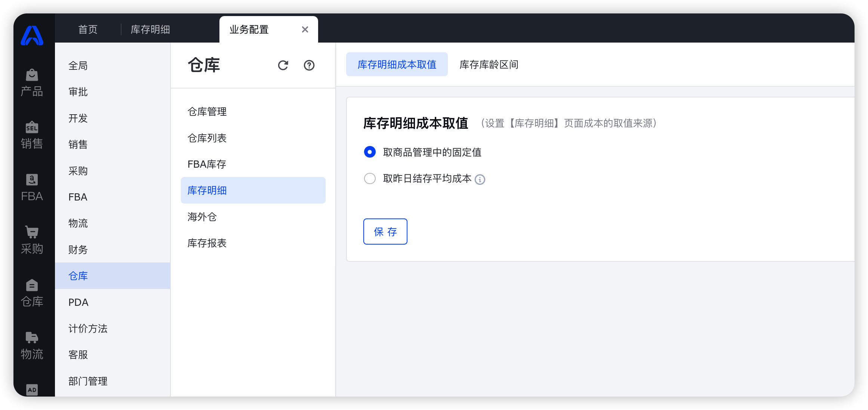Click the 销售 sidebar icon

pos(31,136)
